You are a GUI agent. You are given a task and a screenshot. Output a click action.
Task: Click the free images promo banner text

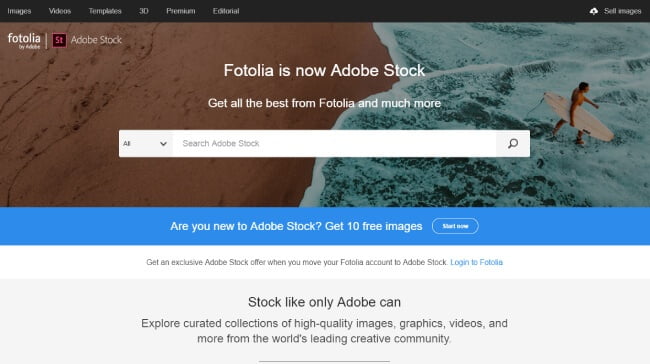296,226
